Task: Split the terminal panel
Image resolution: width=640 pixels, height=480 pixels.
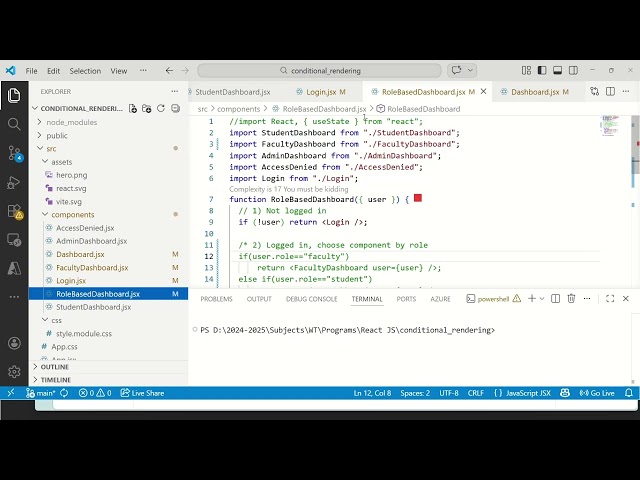Action: coord(556,299)
